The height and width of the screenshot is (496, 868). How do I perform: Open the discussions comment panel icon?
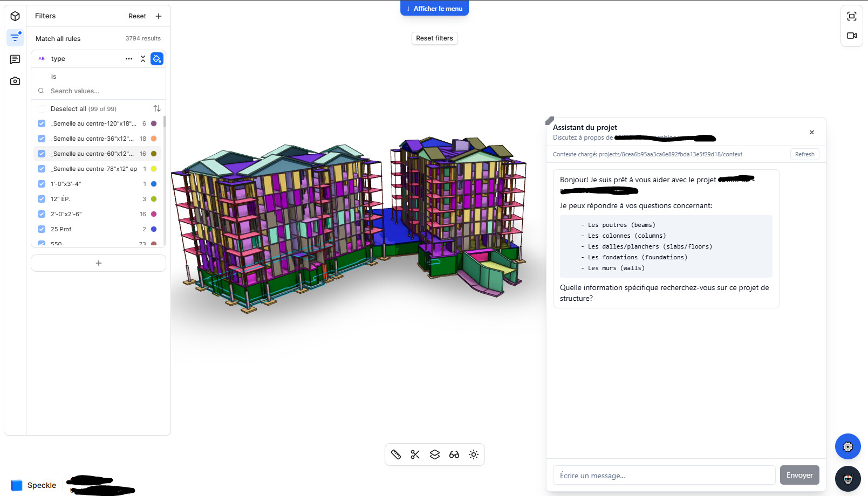15,59
